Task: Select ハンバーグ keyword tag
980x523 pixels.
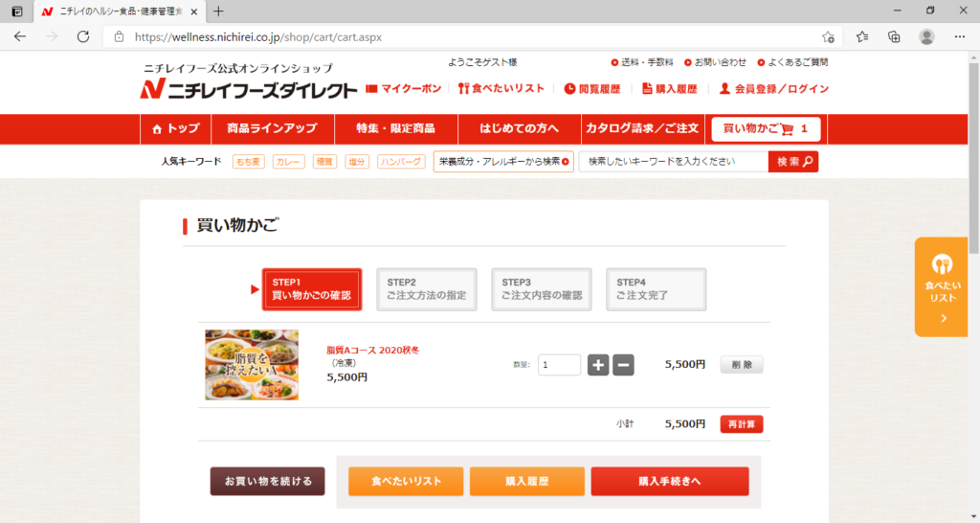Action: pyautogui.click(x=401, y=162)
